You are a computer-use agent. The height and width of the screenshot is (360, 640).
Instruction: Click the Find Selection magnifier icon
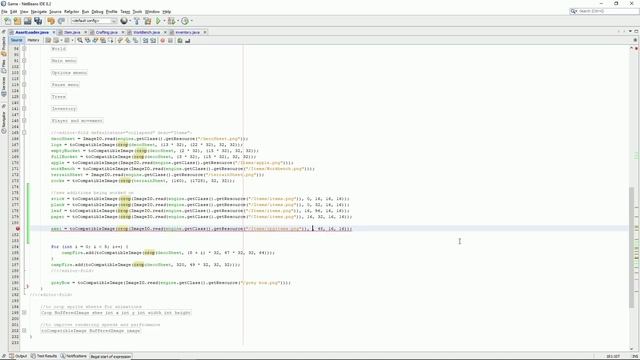80,40
